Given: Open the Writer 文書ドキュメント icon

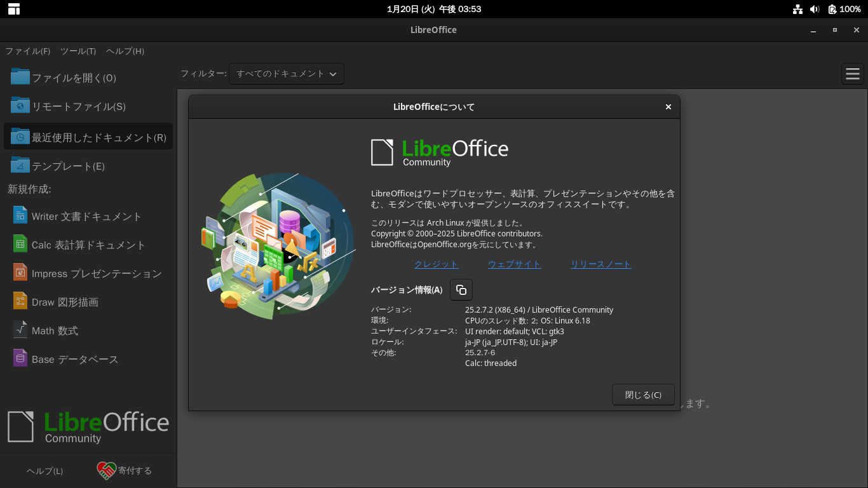Looking at the screenshot, I should (x=20, y=215).
